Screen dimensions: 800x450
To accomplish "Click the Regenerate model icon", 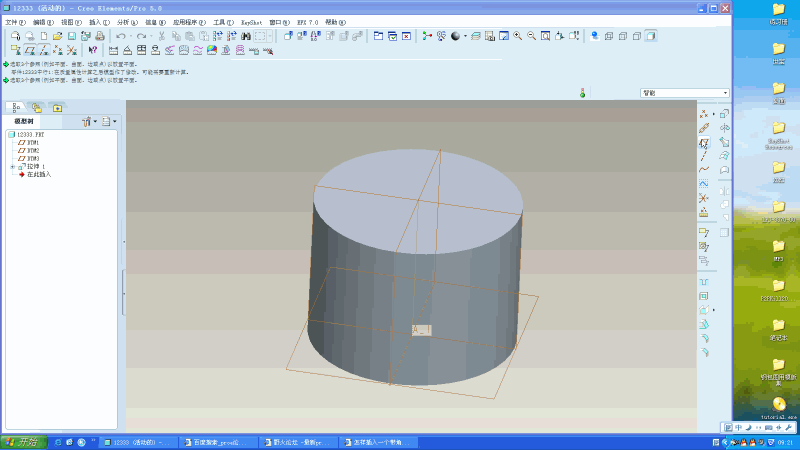I will (x=218, y=36).
